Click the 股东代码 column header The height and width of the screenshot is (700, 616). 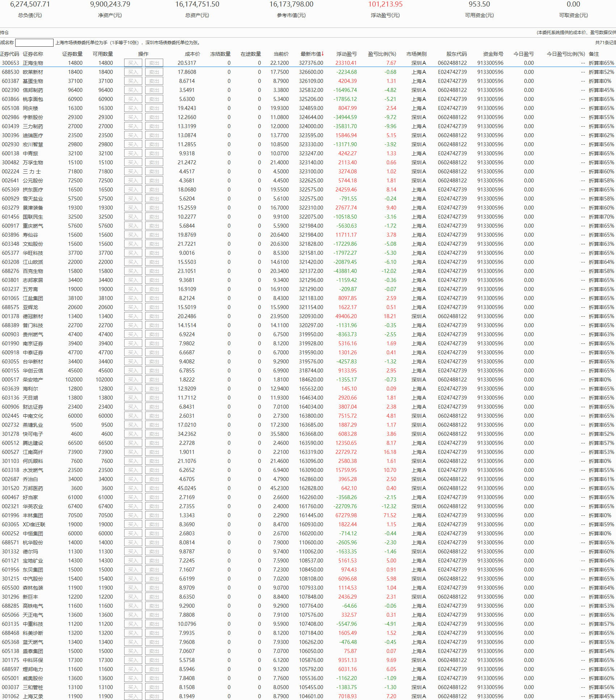pyautogui.click(x=456, y=54)
